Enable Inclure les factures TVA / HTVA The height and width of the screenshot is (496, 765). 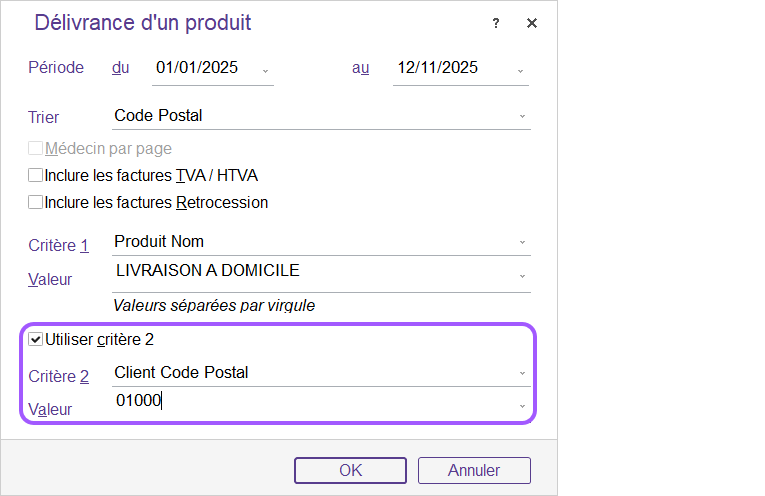(x=36, y=176)
